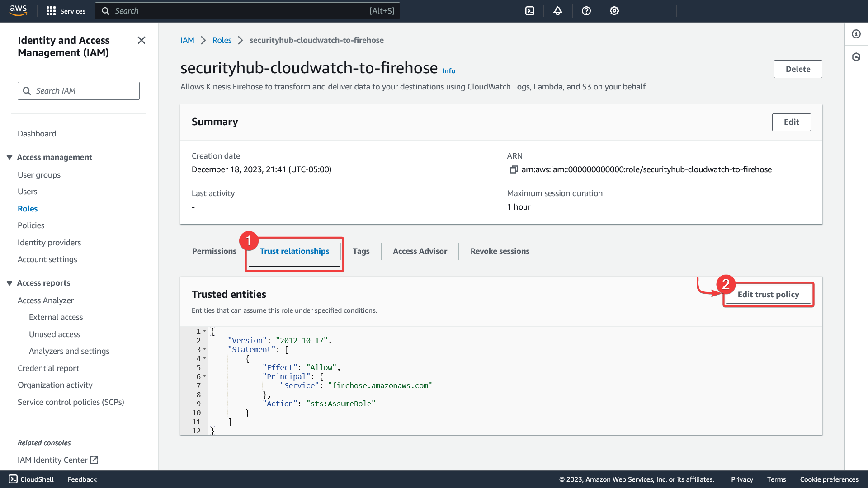Open Policies in sidebar
The image size is (868, 488).
(31, 225)
